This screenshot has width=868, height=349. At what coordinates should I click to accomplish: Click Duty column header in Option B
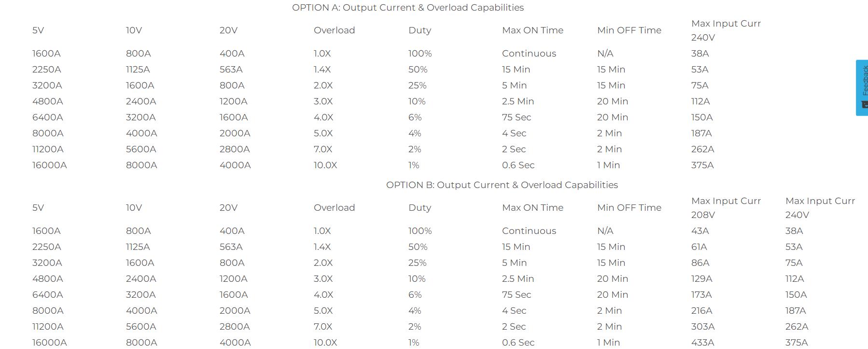coord(420,208)
